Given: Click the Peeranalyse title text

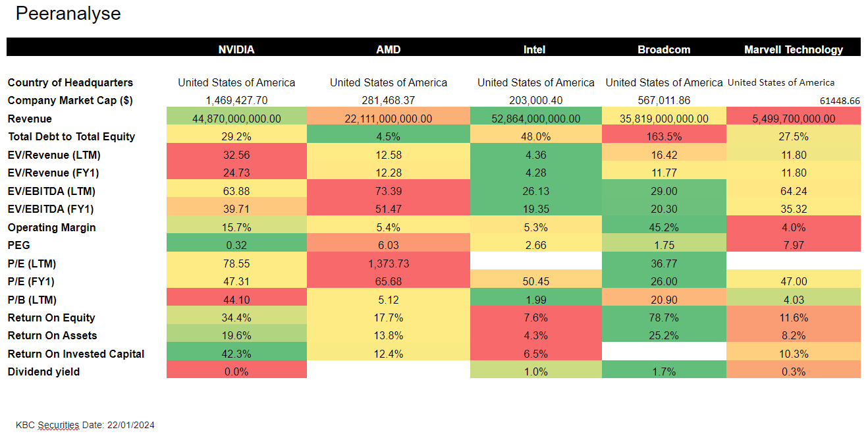Looking at the screenshot, I should coord(68,14).
